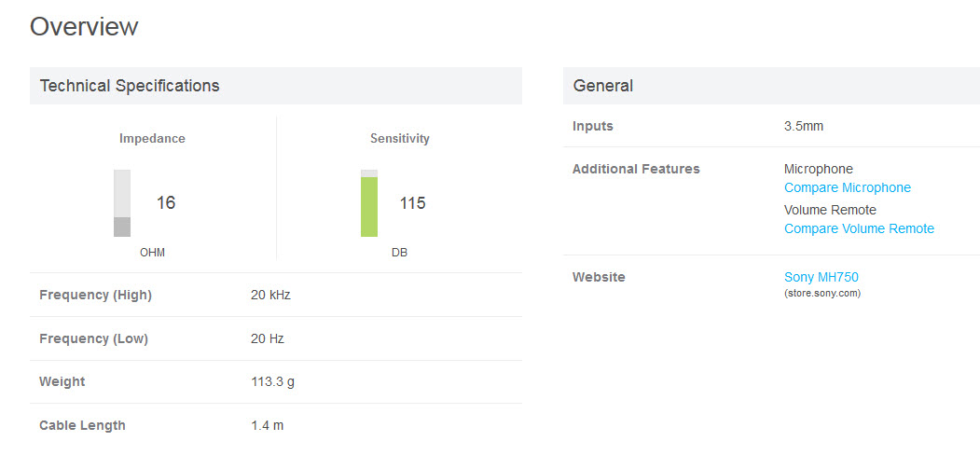Open the Compare Microphone link
This screenshot has width=980, height=455.
(847, 188)
